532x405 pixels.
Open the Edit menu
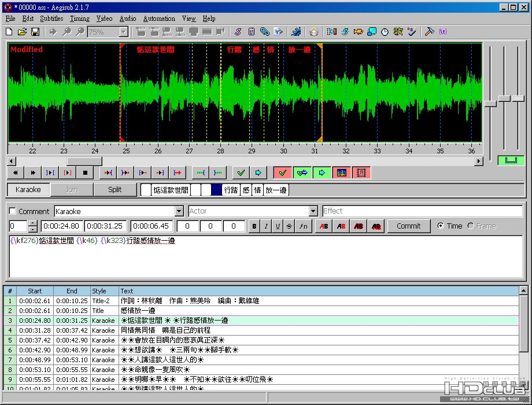point(28,19)
